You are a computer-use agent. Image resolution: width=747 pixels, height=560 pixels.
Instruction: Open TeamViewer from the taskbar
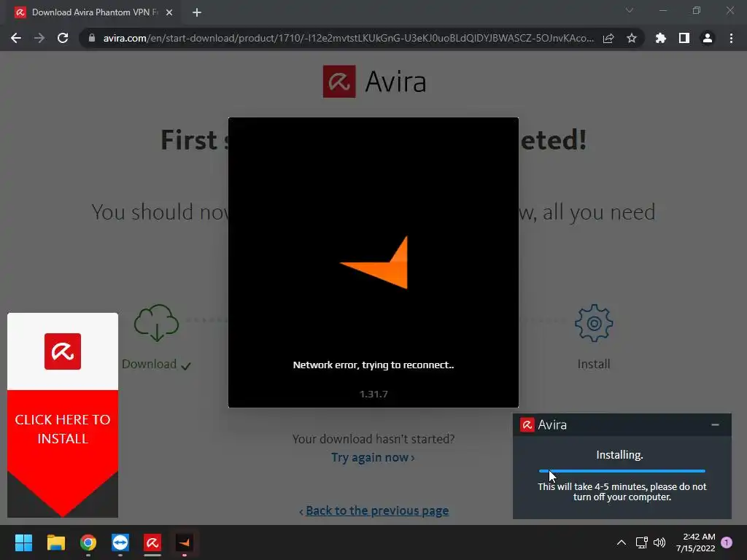tap(120, 542)
